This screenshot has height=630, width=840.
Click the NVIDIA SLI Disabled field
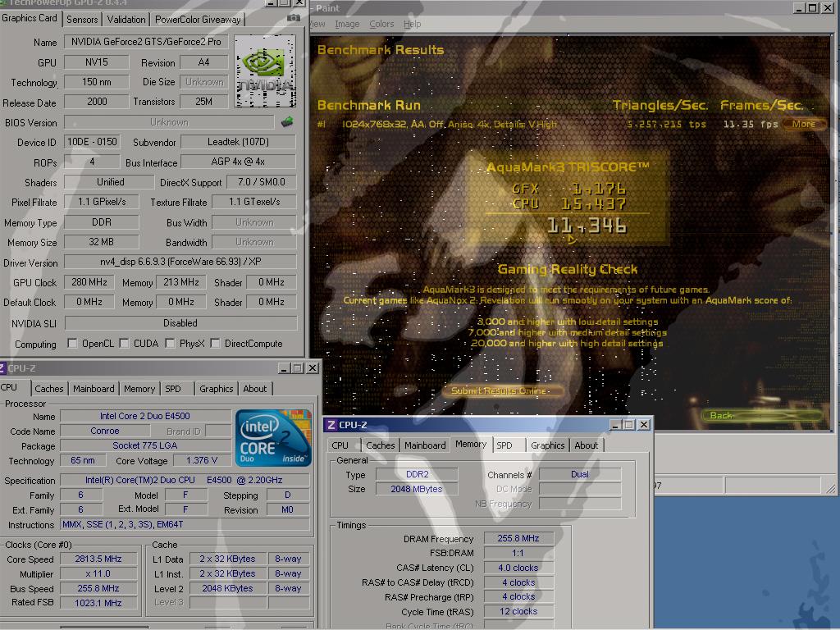pyautogui.click(x=180, y=323)
